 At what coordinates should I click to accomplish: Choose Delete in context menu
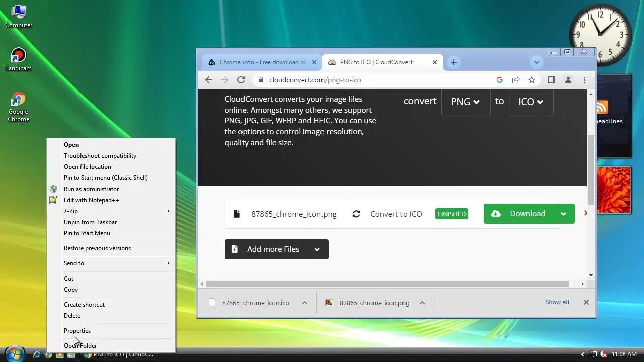[111, 316]
